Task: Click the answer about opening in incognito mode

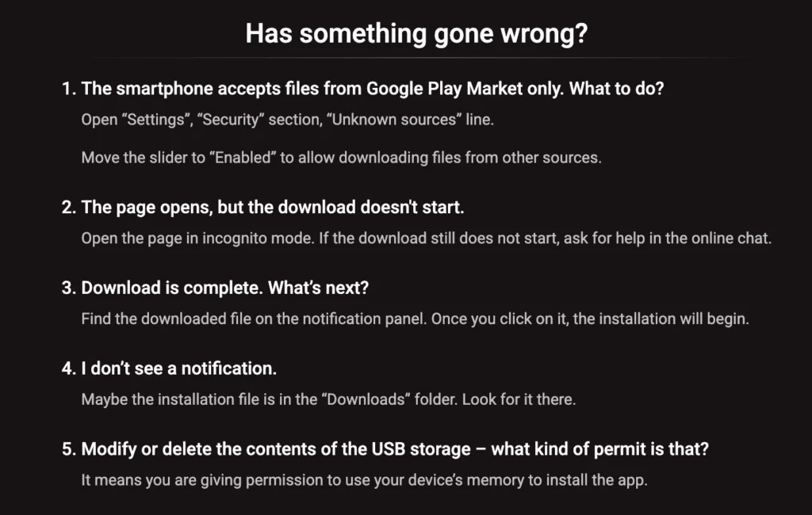Action: tap(426, 238)
